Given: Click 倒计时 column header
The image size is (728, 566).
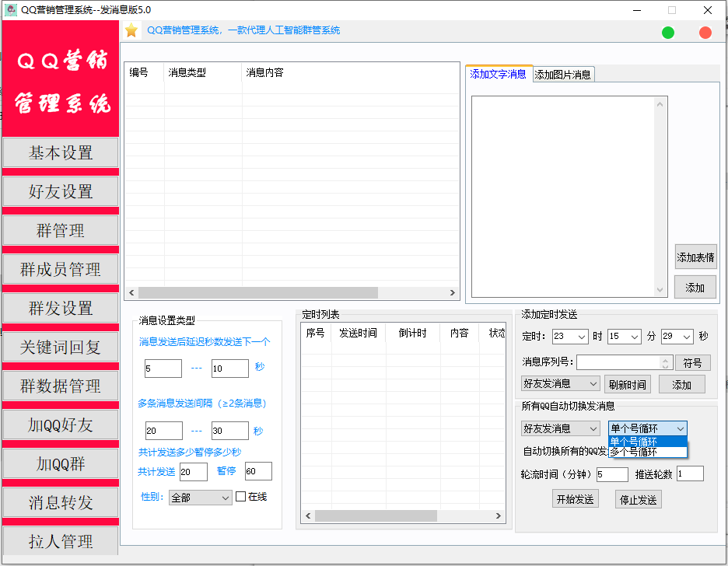Looking at the screenshot, I should [413, 333].
